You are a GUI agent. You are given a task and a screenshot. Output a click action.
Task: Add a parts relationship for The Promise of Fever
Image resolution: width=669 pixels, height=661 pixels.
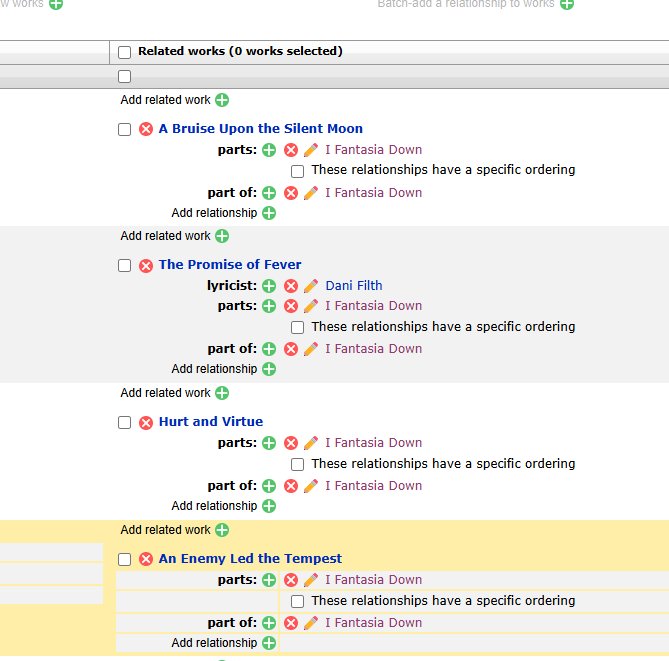(x=269, y=306)
